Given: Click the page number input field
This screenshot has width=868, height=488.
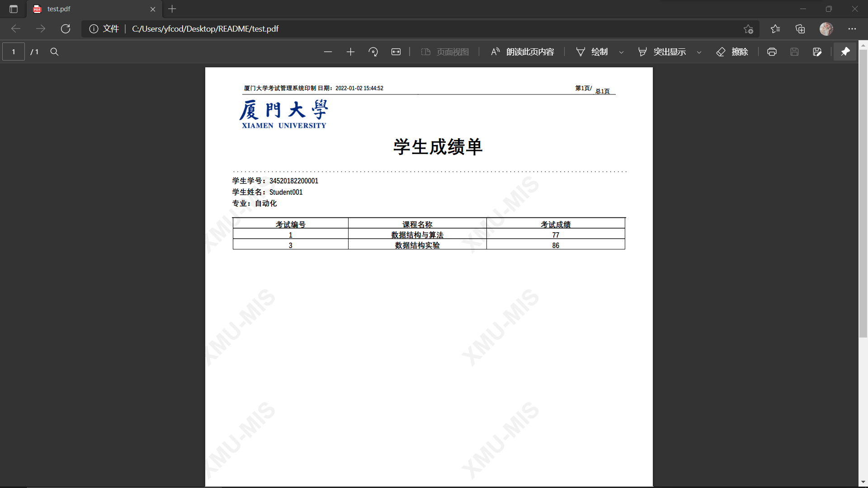Looking at the screenshot, I should click(x=14, y=52).
